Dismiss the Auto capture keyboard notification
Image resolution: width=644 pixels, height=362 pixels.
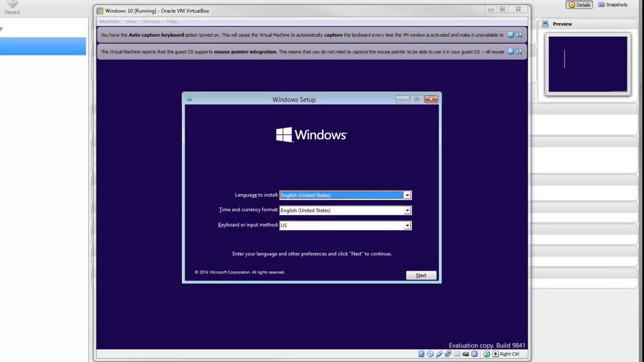point(511,35)
